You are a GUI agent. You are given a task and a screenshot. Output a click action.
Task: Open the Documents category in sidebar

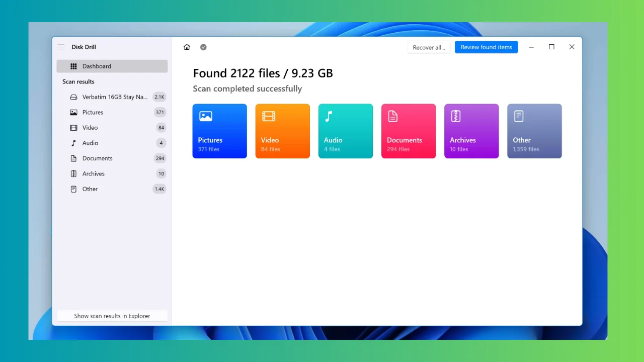tap(112, 158)
